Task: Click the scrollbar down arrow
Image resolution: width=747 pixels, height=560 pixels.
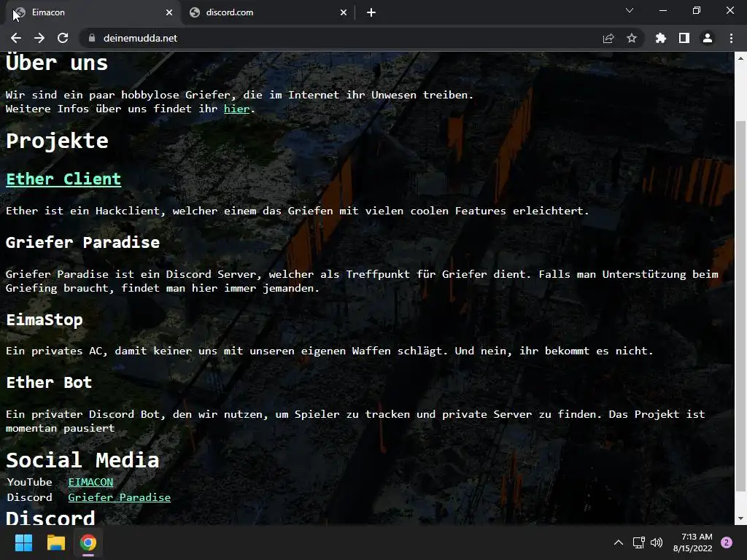Action: pos(740,518)
